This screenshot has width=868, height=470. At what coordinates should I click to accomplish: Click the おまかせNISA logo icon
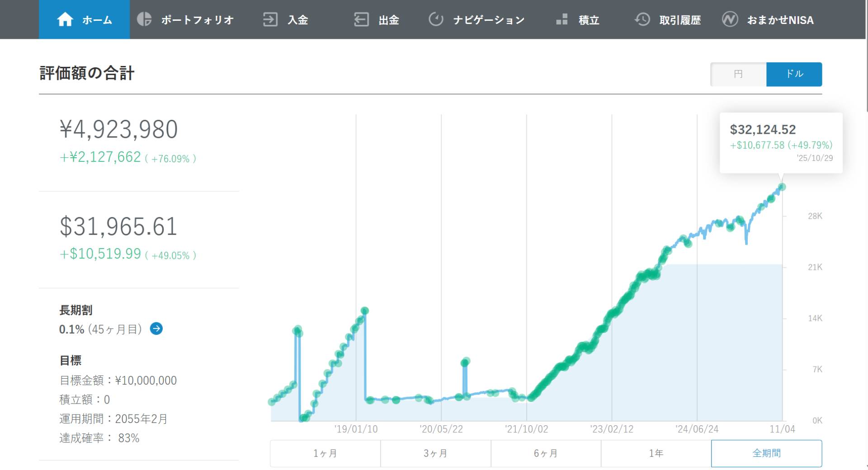pos(730,19)
